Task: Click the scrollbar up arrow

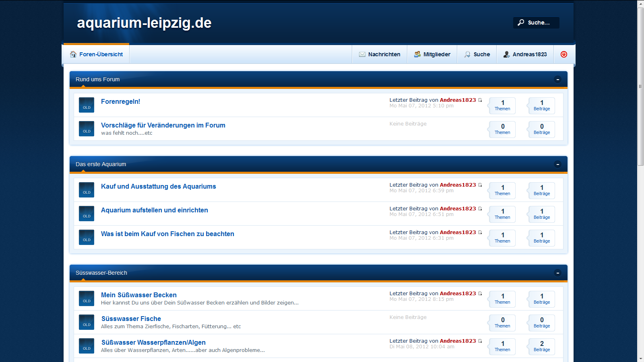Action: pyautogui.click(x=640, y=4)
